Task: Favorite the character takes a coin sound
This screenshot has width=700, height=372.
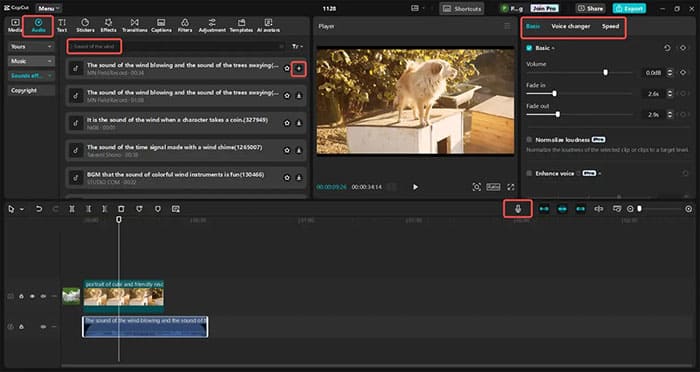Action: click(x=287, y=123)
